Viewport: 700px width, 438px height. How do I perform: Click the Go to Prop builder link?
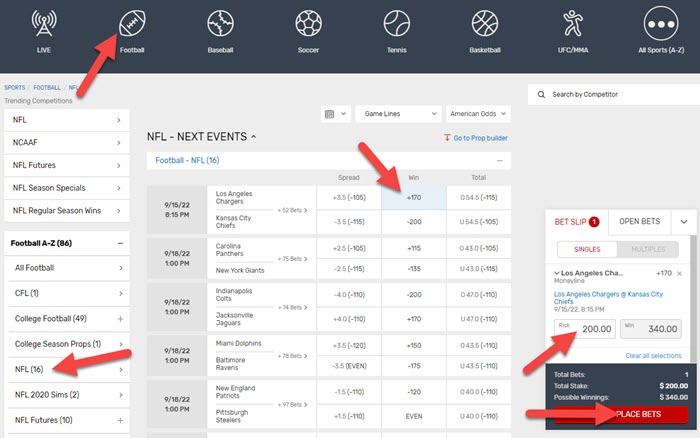[x=476, y=137]
